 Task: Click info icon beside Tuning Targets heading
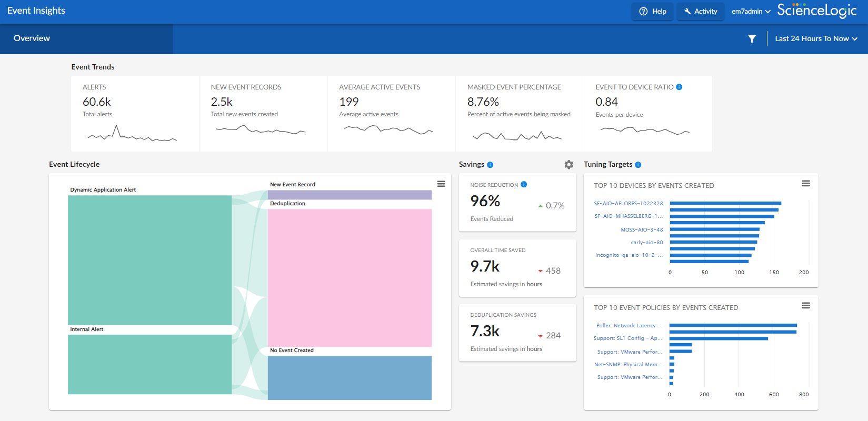(x=638, y=165)
